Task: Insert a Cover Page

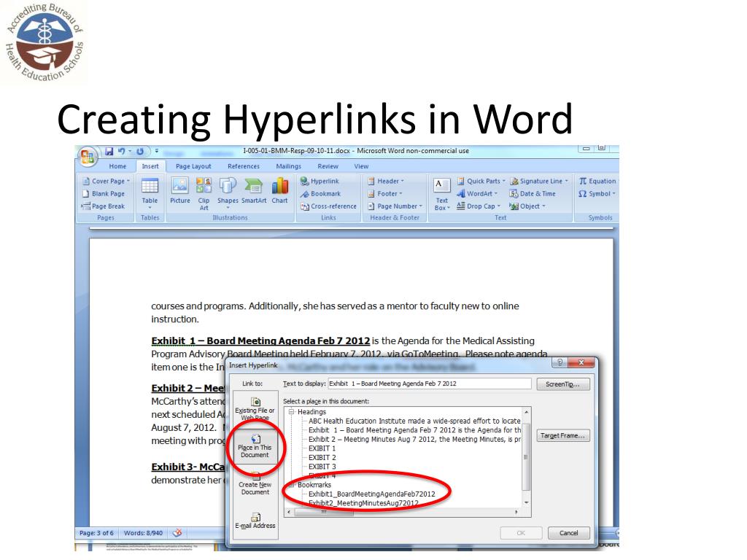Action: (107, 181)
